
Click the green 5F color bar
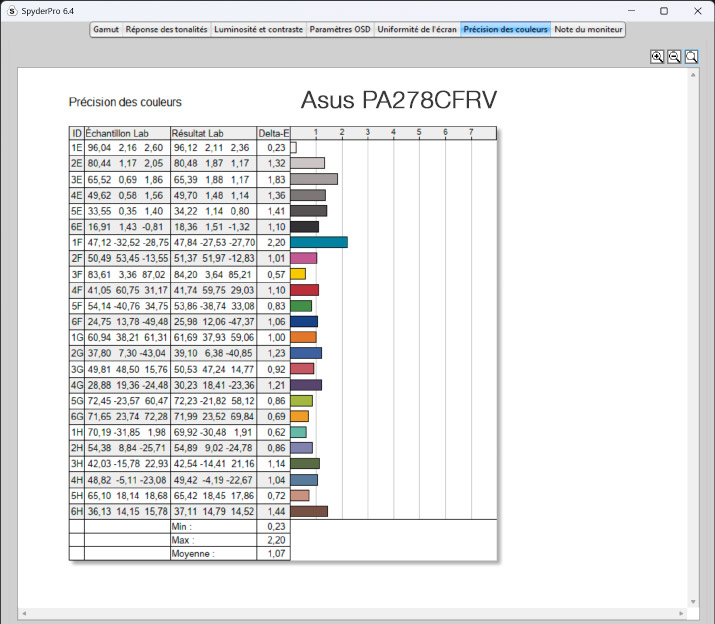tap(301, 306)
